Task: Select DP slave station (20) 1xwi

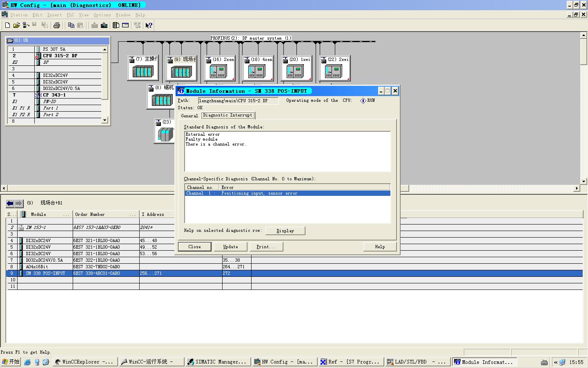Action: pyautogui.click(x=296, y=68)
